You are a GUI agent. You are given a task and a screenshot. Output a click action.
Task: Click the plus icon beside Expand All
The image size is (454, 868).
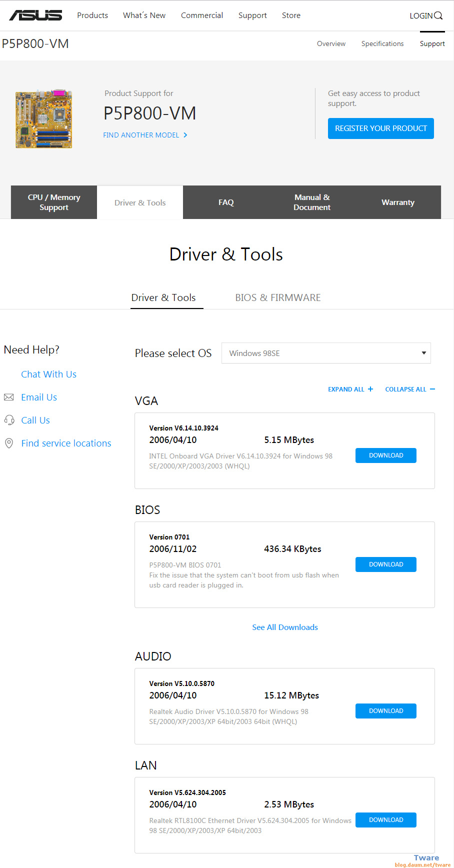(x=370, y=389)
